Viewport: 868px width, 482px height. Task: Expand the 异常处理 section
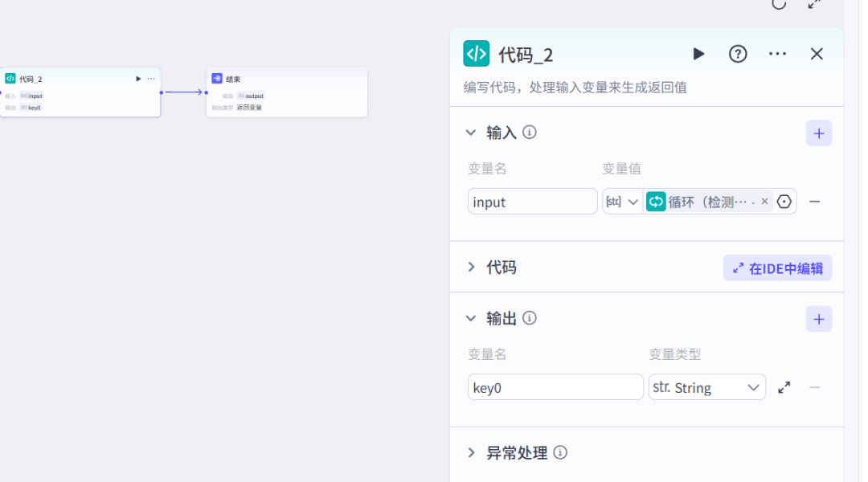(472, 452)
